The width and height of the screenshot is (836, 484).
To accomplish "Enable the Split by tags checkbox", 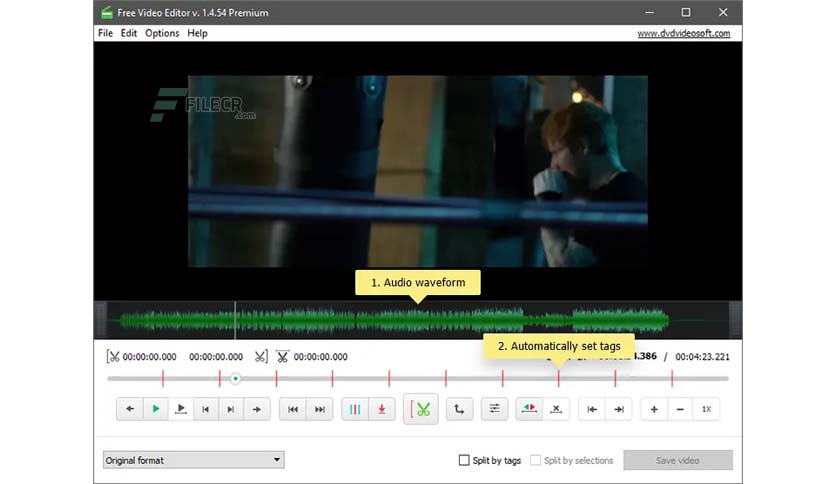I will [464, 460].
